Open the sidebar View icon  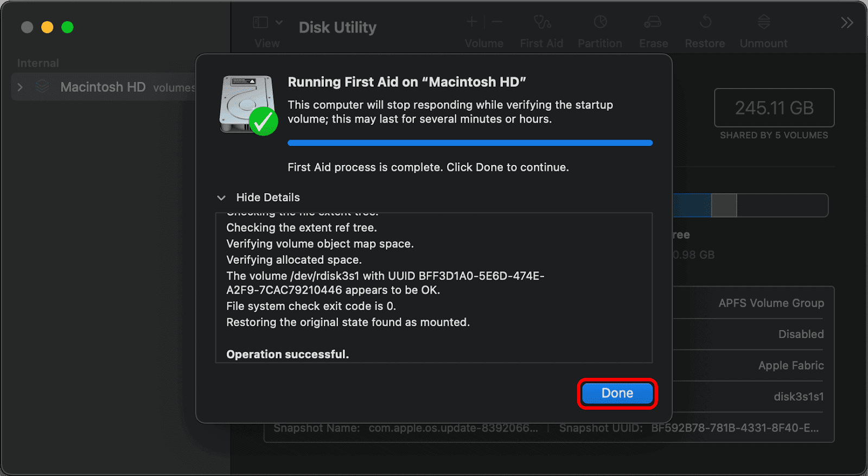pos(260,22)
